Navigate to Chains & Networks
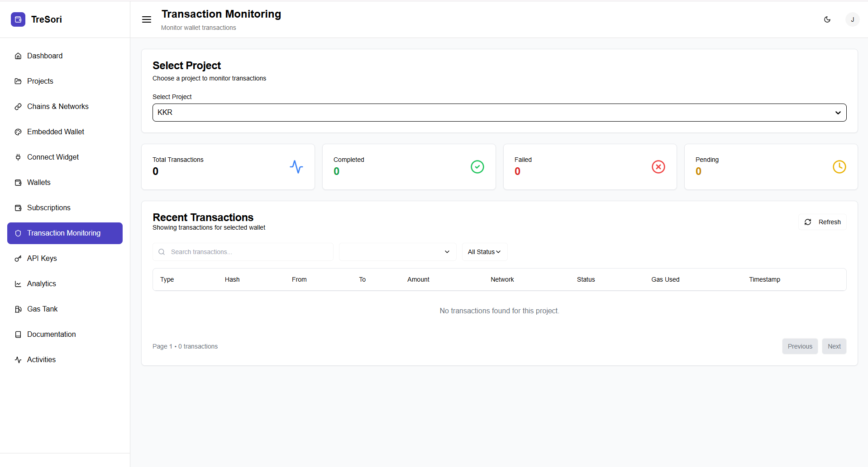Viewport: 868px width, 467px height. click(57, 106)
